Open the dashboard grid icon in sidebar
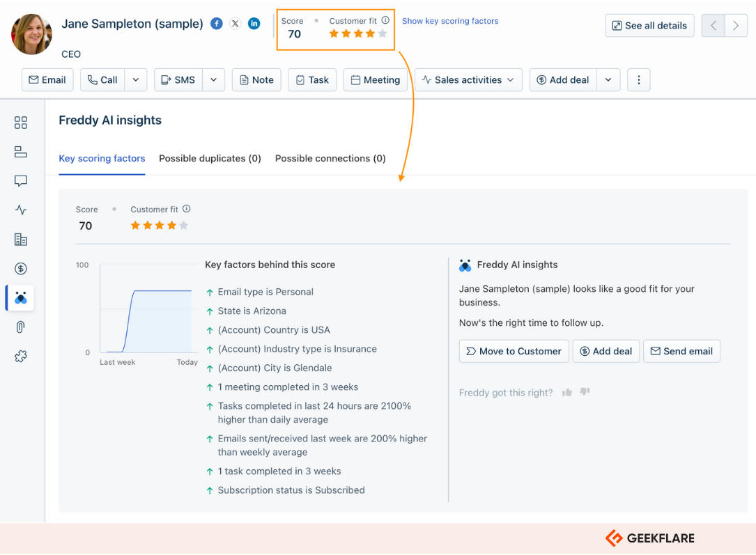Image resolution: width=756 pixels, height=555 pixels. point(21,123)
